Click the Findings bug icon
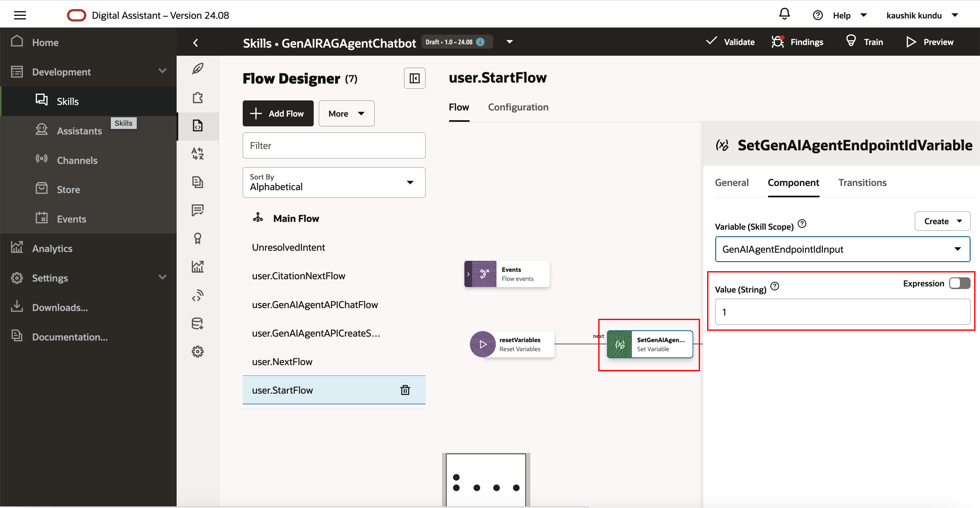The height and width of the screenshot is (508, 980). click(777, 42)
